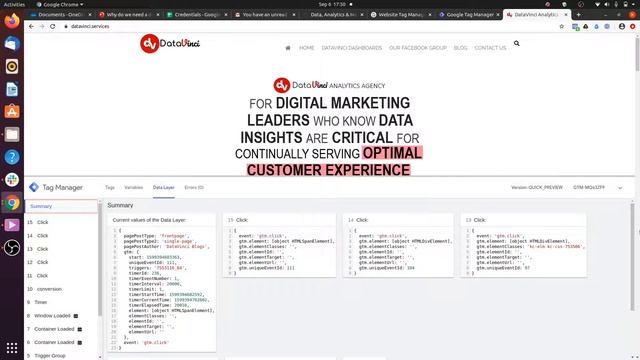Reload the datavinci.services page
The image size is (640, 360).
53,26
